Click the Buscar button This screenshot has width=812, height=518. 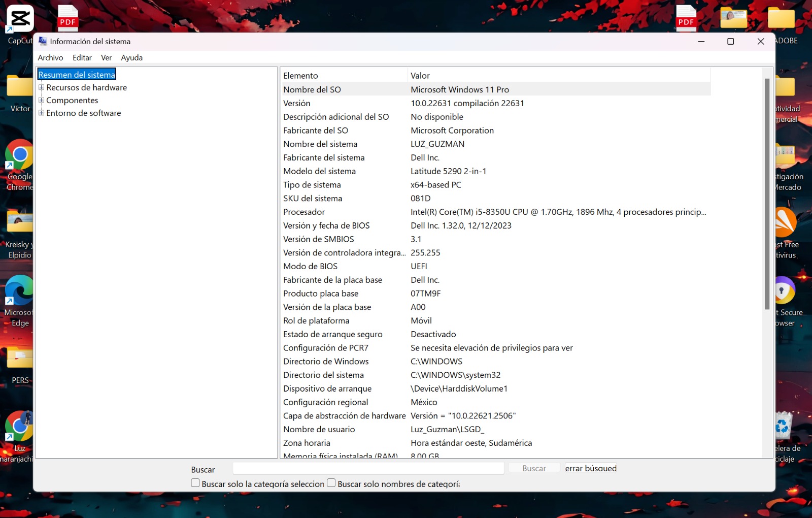pyautogui.click(x=534, y=468)
